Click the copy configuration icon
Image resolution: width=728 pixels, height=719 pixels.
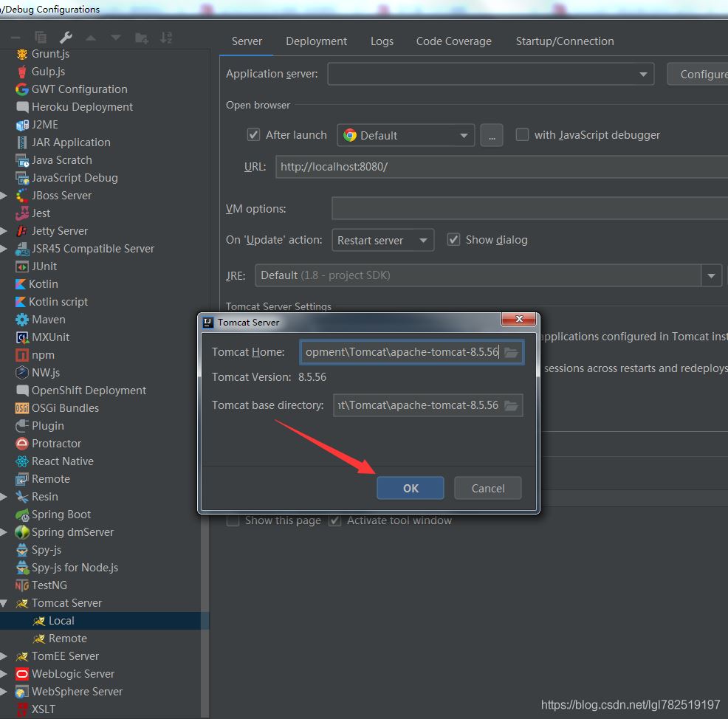[x=41, y=37]
